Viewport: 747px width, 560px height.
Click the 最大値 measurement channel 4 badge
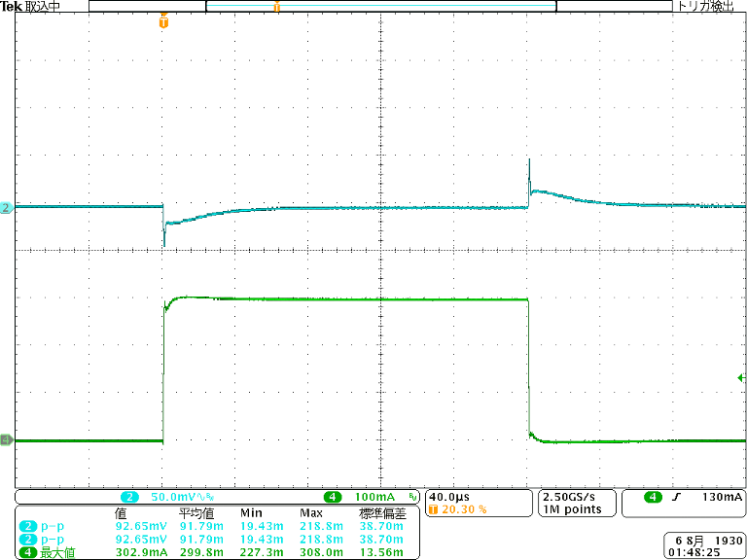click(27, 553)
